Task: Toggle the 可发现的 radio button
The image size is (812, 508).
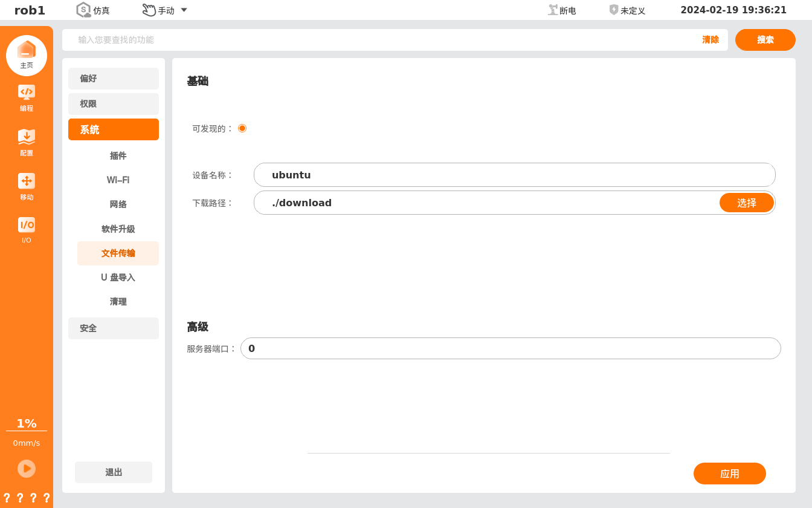Action: pos(242,128)
